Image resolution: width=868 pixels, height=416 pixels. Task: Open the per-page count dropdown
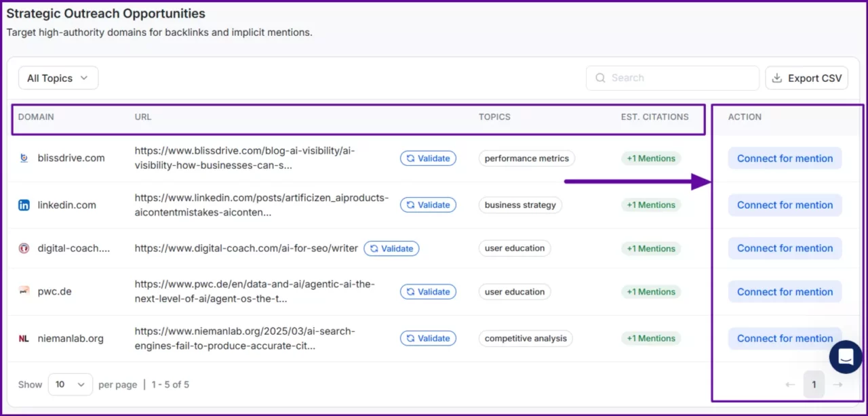(70, 384)
